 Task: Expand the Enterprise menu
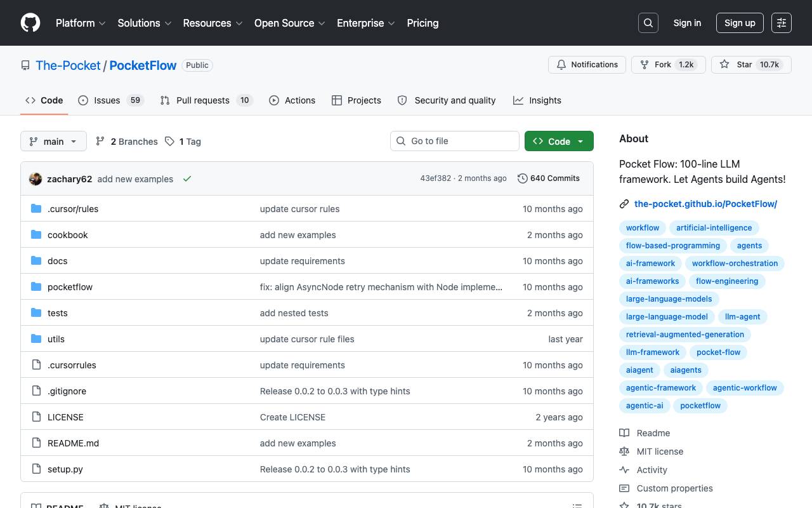(x=366, y=23)
